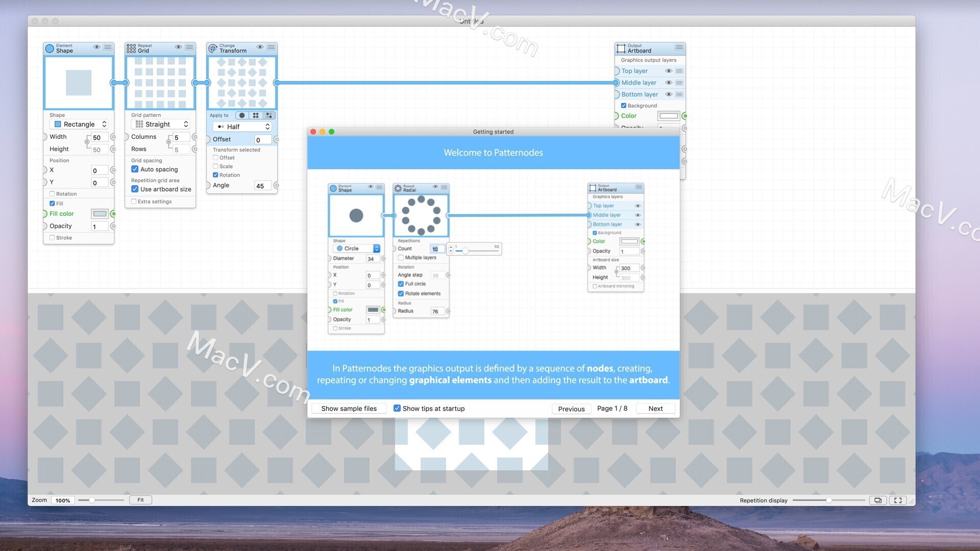Click the Fill color output connector
980x551 pixels.
click(x=113, y=214)
